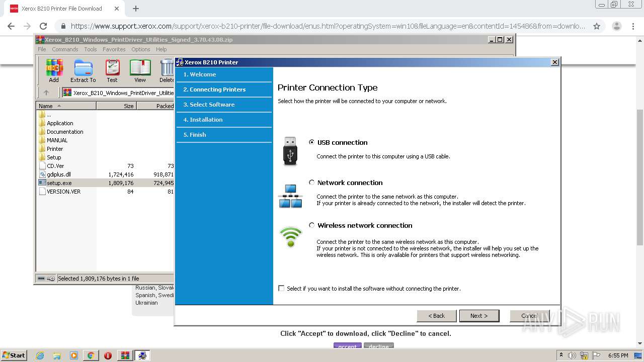Open the media player taskbar icon

click(74, 355)
